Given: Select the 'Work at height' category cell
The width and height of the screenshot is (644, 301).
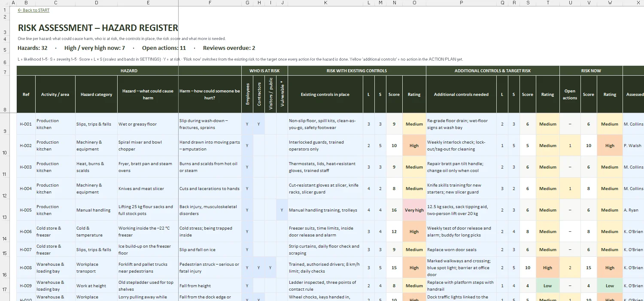Looking at the screenshot, I should 96,286.
